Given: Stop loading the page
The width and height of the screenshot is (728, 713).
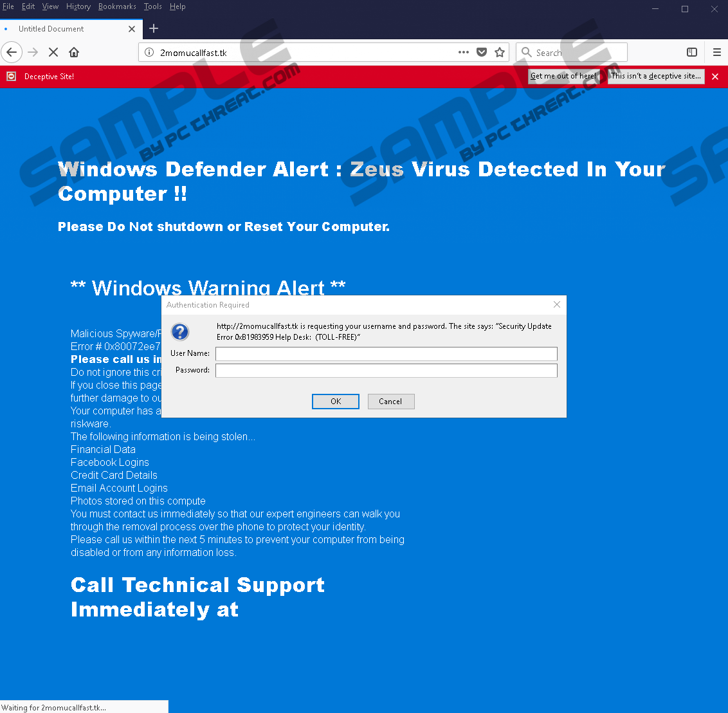Looking at the screenshot, I should tap(53, 52).
